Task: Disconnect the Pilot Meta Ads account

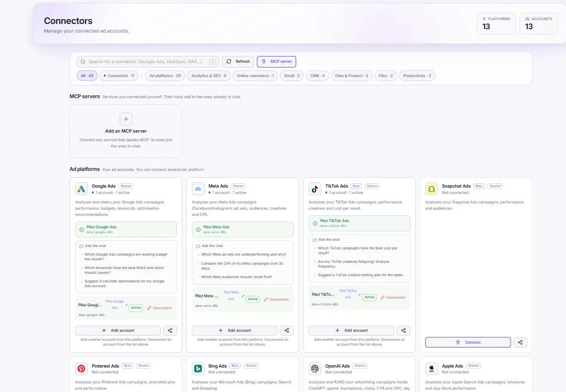Action: click(x=276, y=299)
